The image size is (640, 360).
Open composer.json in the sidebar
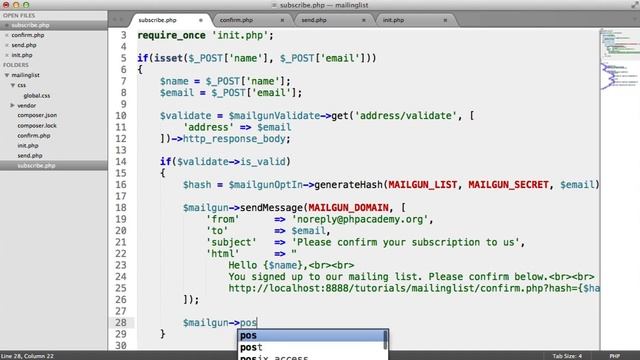pyautogui.click(x=37, y=115)
